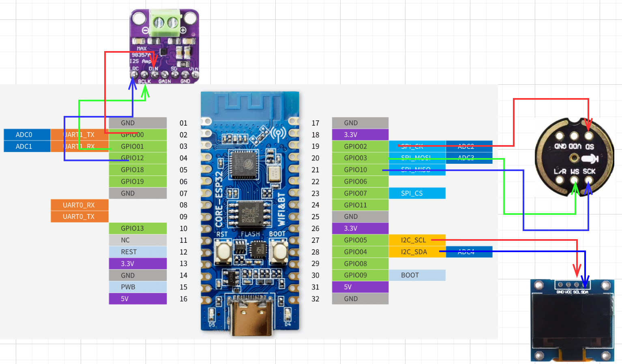The width and height of the screenshot is (622, 364).
Task: Select the 3.3V label beside pin 18
Action: [x=360, y=135]
